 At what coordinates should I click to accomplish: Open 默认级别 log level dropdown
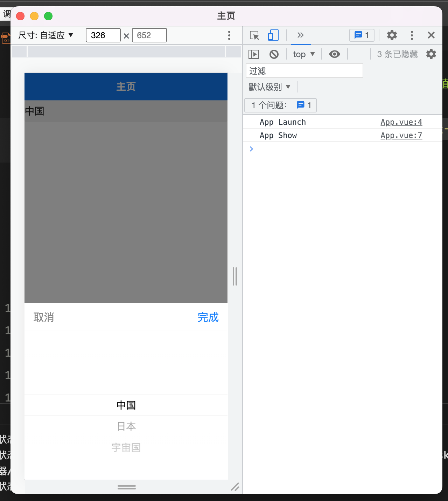point(269,87)
